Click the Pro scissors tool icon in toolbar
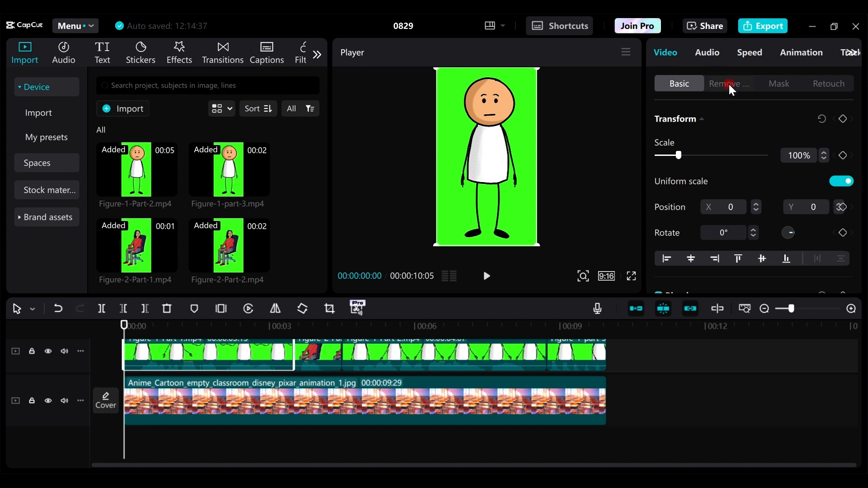 tap(358, 308)
